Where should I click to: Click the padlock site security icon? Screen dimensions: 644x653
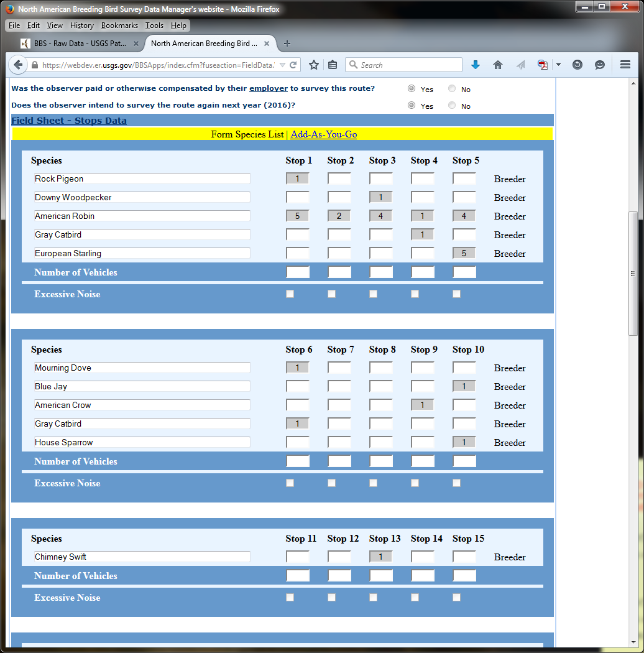(x=35, y=65)
